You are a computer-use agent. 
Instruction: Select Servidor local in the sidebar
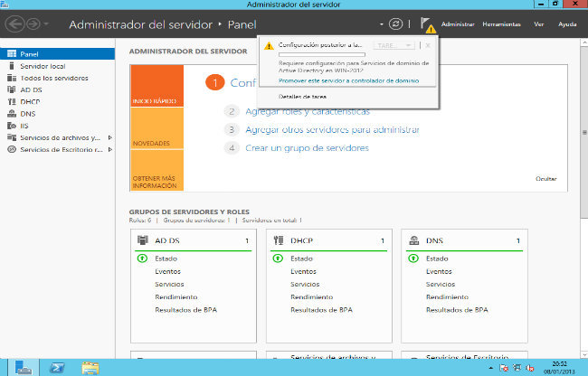point(42,67)
